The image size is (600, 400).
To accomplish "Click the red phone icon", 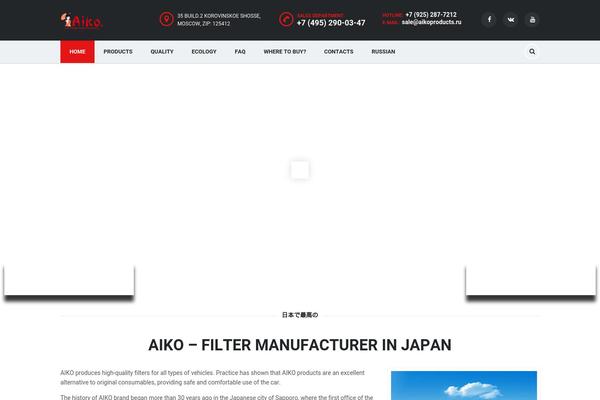I will point(286,19).
